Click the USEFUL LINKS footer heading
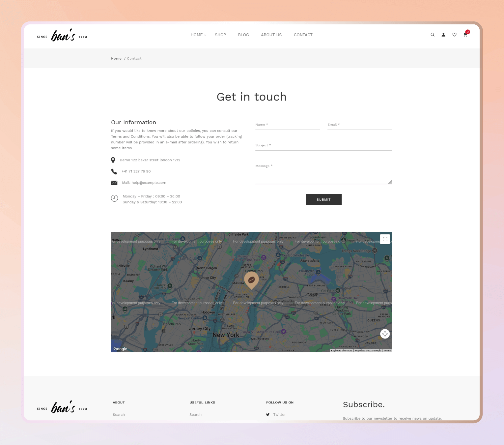Screen dimensions: 504x445 tap(202, 402)
